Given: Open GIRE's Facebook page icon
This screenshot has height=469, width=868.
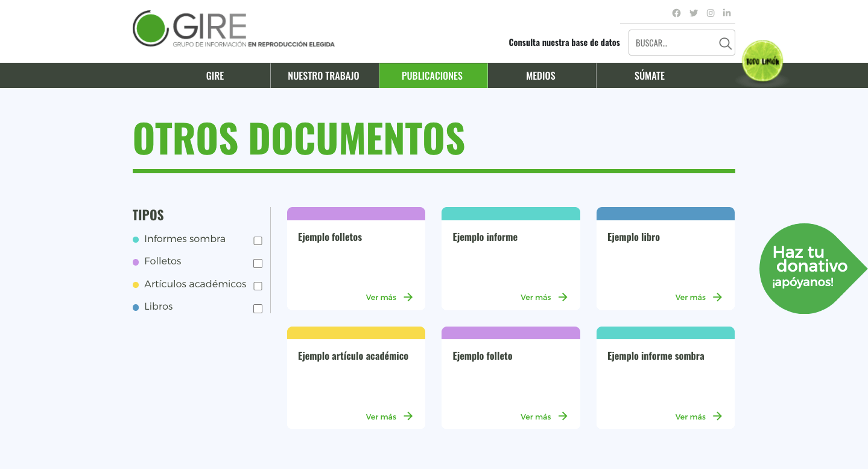Looking at the screenshot, I should click(x=676, y=13).
